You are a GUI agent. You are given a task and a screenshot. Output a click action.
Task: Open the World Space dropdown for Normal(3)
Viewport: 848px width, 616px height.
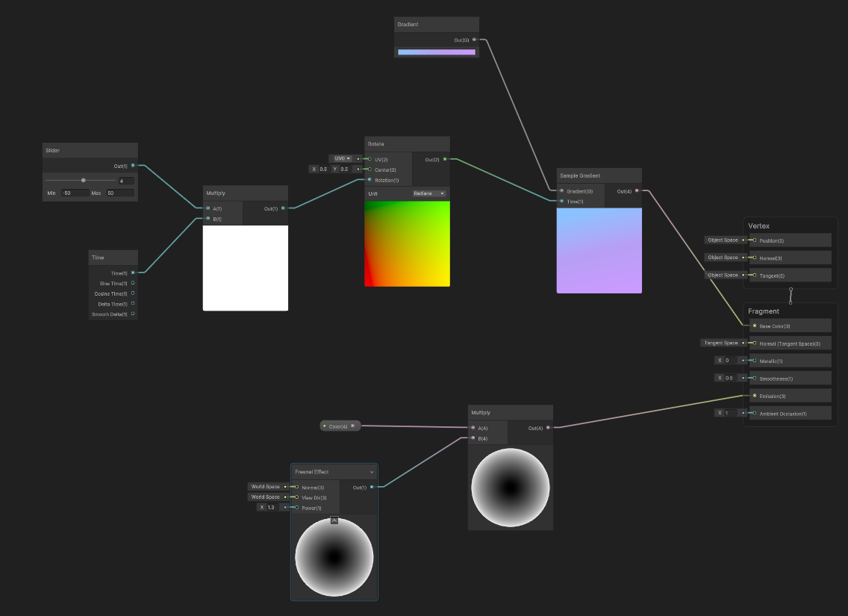click(x=266, y=487)
